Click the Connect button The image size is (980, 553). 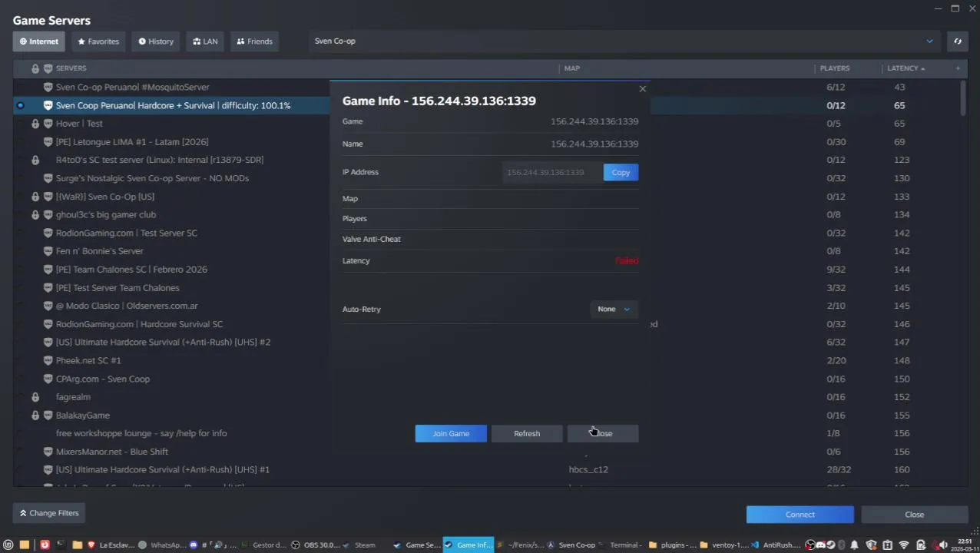pos(800,515)
